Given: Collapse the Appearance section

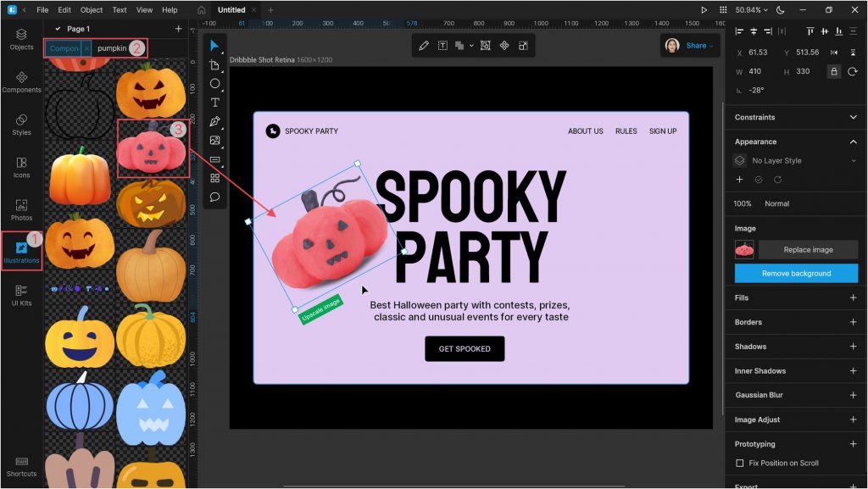Looking at the screenshot, I should (853, 142).
